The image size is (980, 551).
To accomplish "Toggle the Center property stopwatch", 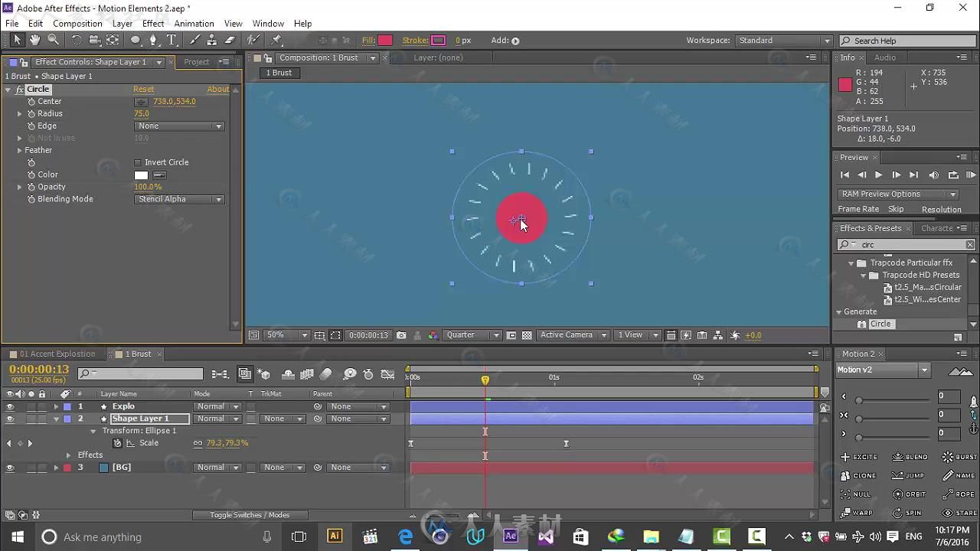I will (x=31, y=102).
